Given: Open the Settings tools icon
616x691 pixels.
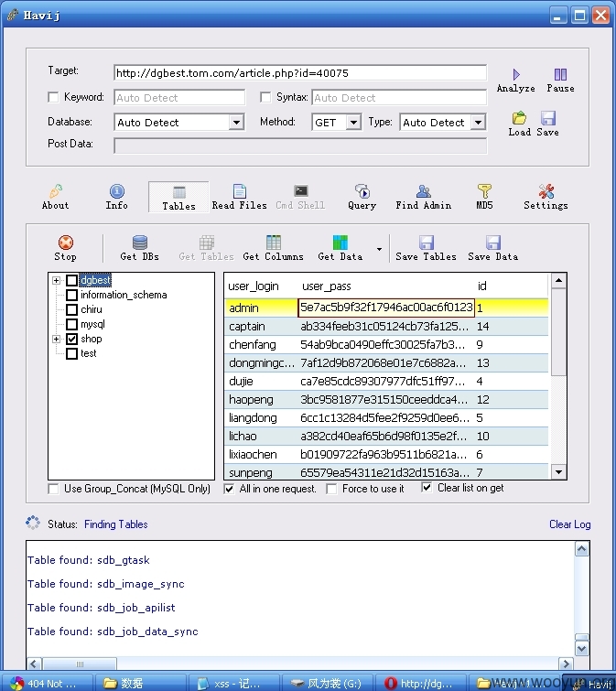Looking at the screenshot, I should [x=546, y=190].
